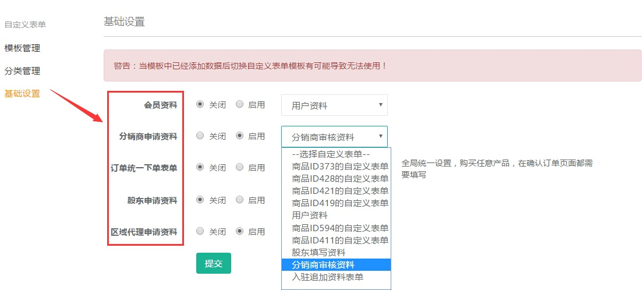644x290 pixels.
Task: Go to 分类管理 sidebar item
Action: 22,70
